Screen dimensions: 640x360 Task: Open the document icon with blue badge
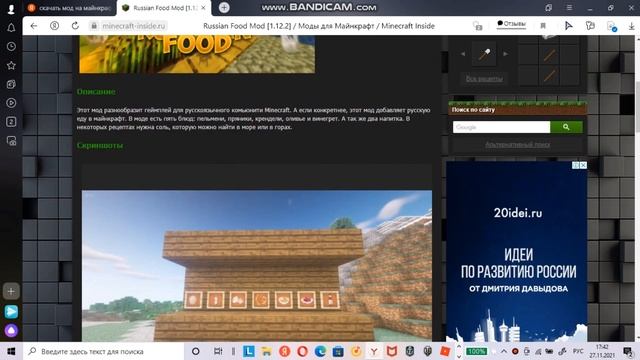[611, 26]
